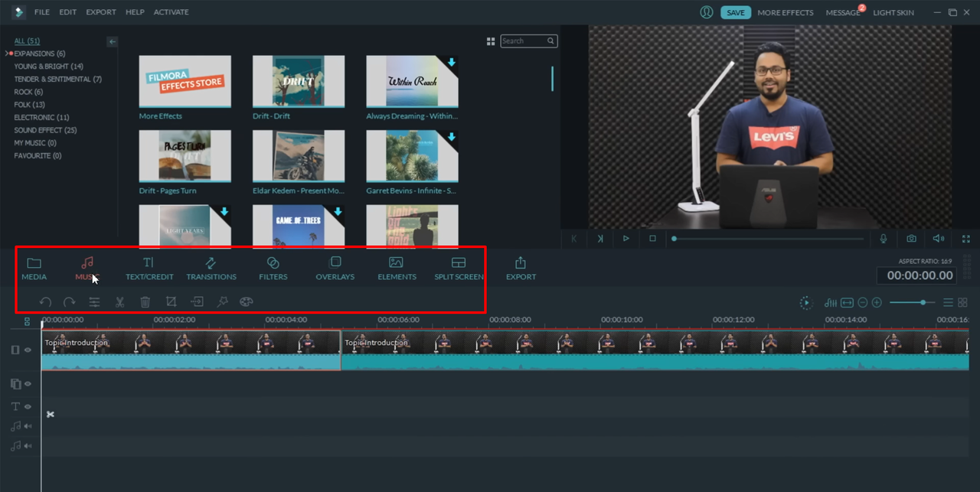Click the magnifier icon in the search box

[550, 41]
